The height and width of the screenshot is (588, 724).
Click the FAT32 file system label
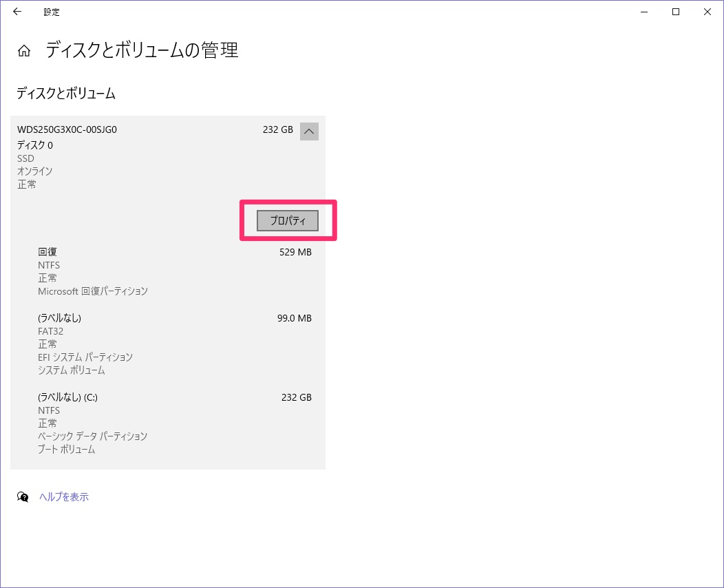pos(51,331)
